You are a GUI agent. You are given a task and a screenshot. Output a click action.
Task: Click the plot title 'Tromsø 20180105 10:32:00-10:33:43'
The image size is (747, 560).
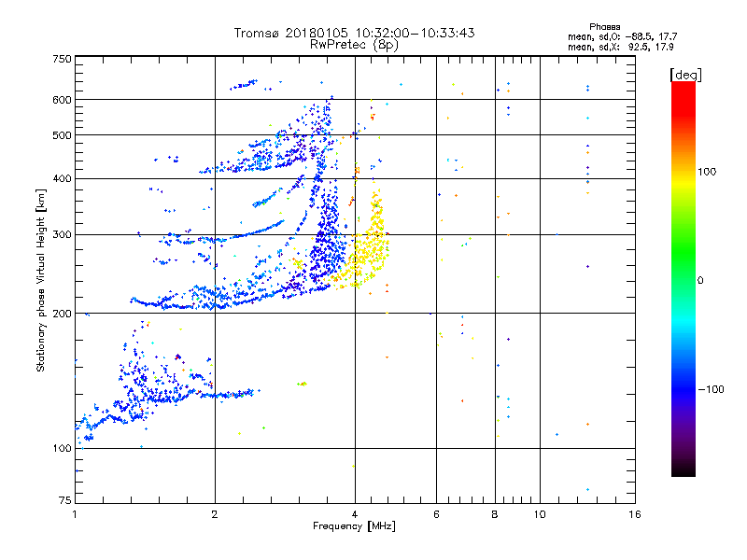click(354, 33)
